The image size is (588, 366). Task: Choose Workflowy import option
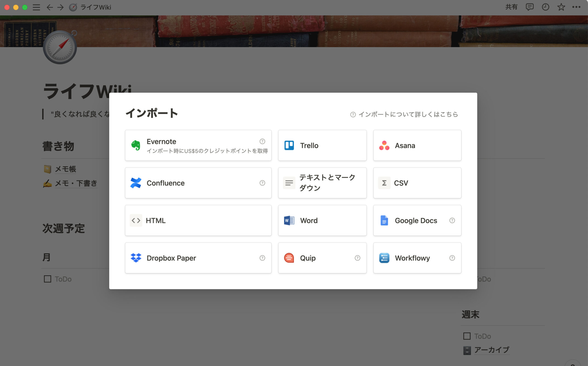pyautogui.click(x=417, y=258)
